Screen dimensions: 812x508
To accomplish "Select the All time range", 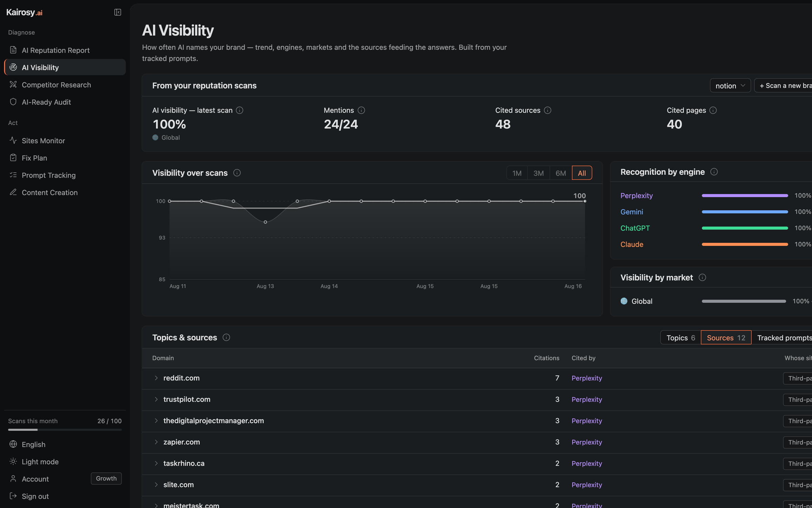I will 582,173.
